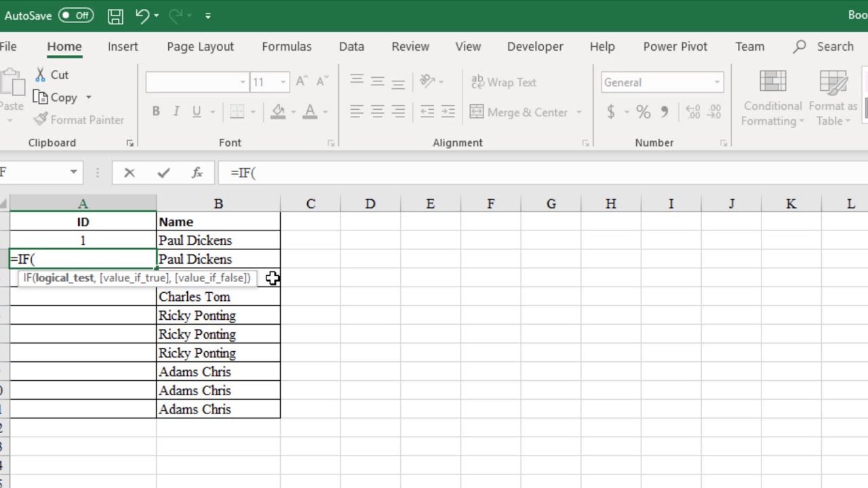This screenshot has width=868, height=488.
Task: Open the General number format dropdown
Action: [717, 82]
